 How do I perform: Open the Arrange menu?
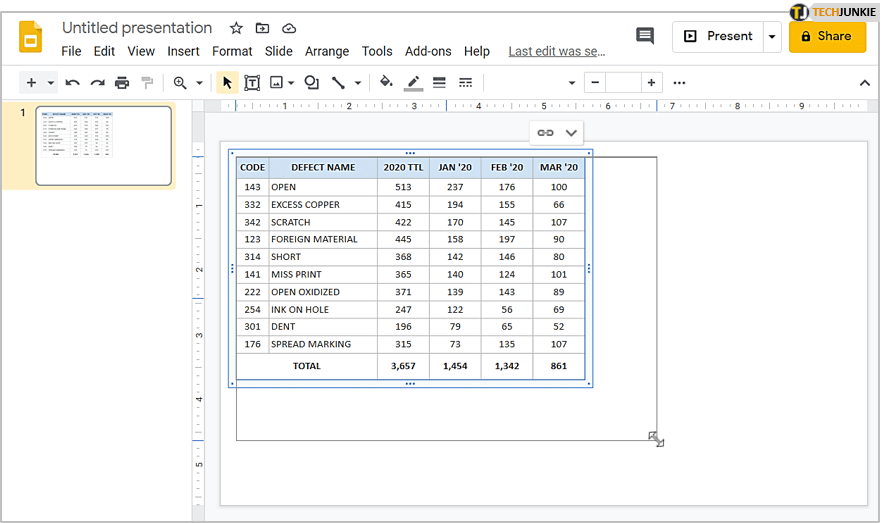pos(327,51)
